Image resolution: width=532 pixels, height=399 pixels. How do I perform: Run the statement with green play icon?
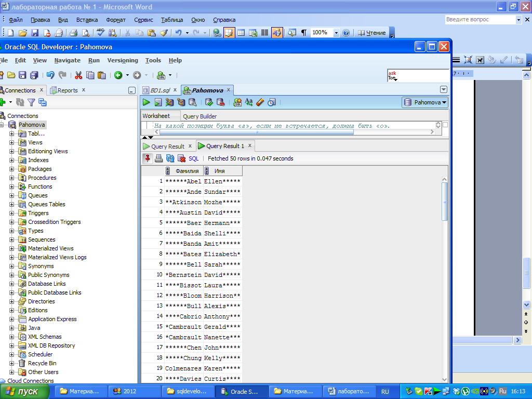[146, 102]
